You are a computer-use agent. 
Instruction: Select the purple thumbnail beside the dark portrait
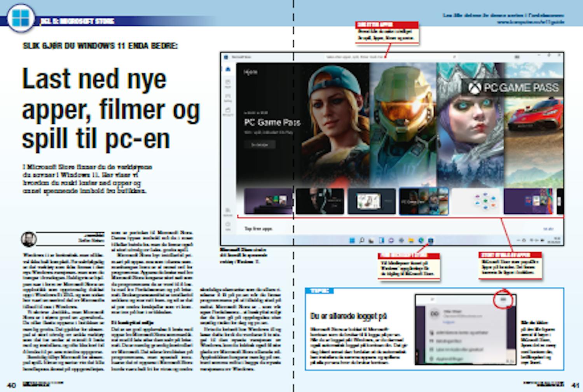[x=268, y=201]
